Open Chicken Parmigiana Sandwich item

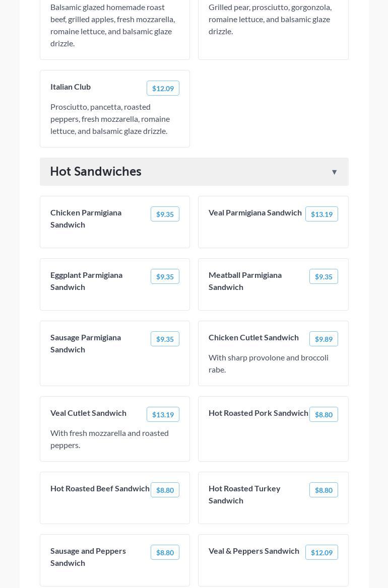coord(86,218)
